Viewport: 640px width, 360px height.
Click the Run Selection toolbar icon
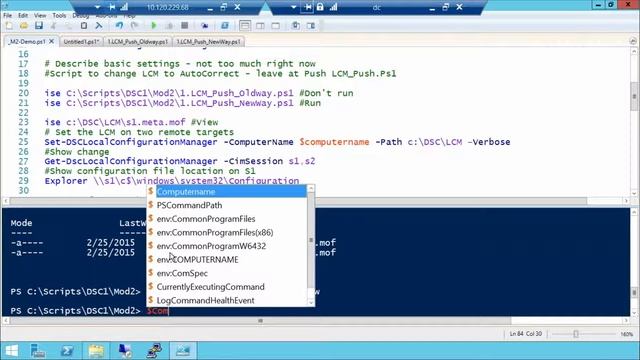point(169,26)
